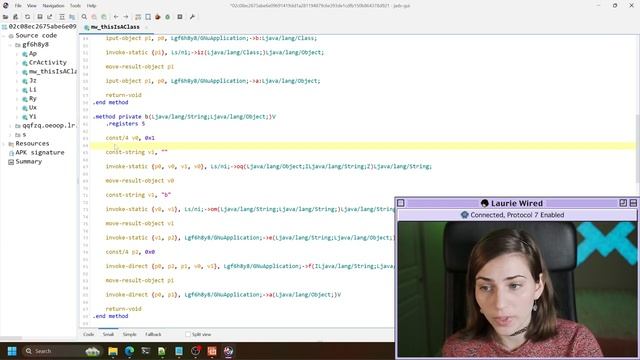640x360 pixels.
Task: Click the flatten packages toolbar icon
Action: (72, 17)
